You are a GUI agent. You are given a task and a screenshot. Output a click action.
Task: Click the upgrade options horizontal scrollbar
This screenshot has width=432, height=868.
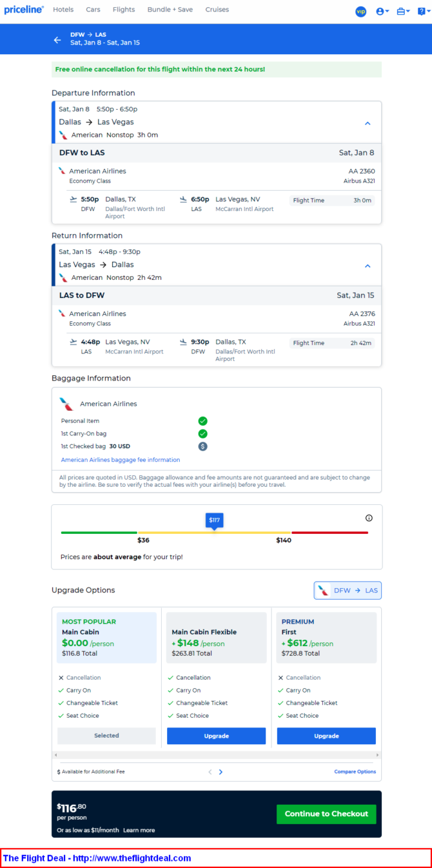point(217,755)
